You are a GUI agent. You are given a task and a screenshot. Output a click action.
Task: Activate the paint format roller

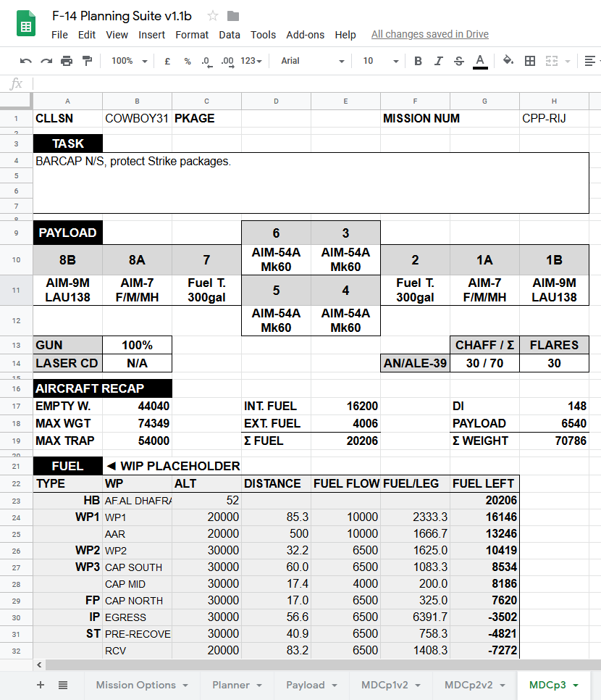click(x=87, y=61)
